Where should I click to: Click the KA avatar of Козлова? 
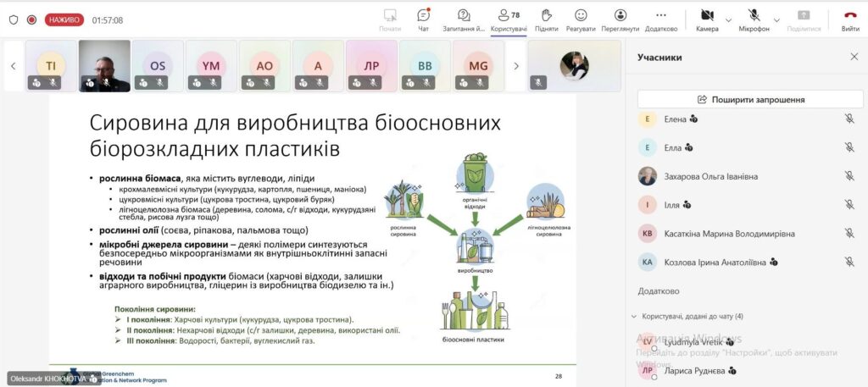(x=647, y=262)
